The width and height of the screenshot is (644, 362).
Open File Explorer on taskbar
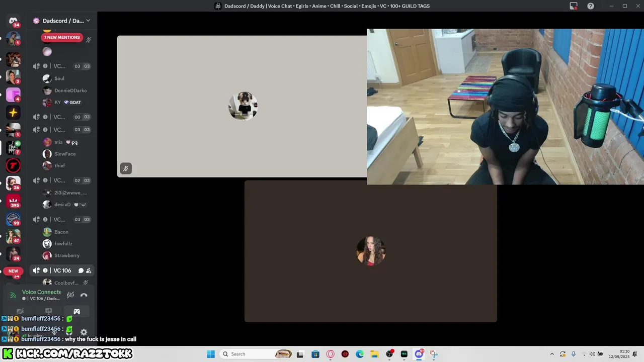point(374,354)
